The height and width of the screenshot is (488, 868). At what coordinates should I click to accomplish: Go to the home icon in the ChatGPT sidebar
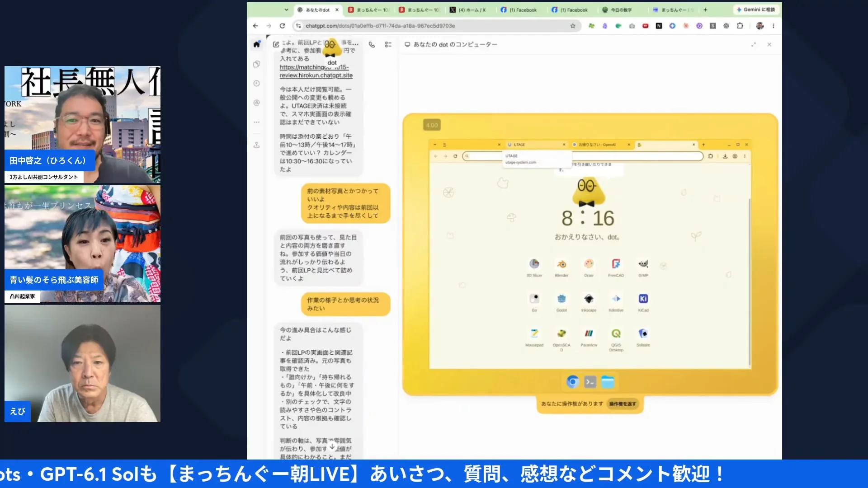257,44
